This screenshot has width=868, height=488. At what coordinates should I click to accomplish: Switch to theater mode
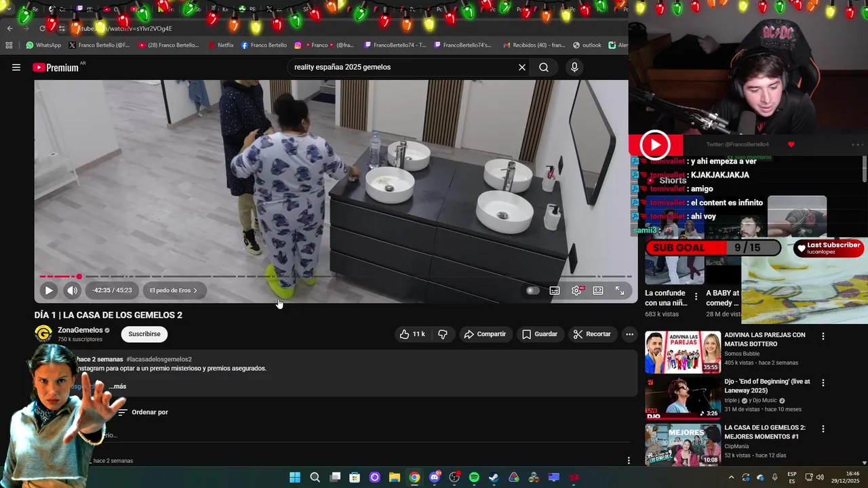point(598,290)
